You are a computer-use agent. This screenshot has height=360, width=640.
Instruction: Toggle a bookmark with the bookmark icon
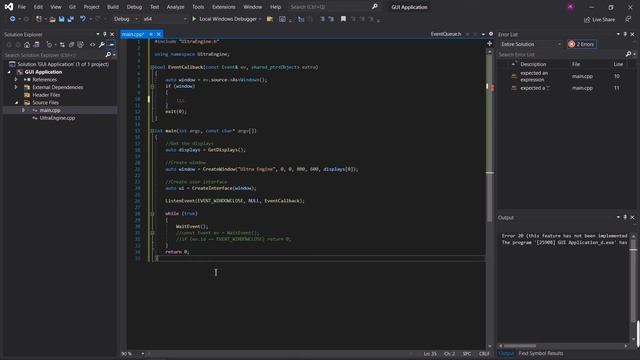343,19
